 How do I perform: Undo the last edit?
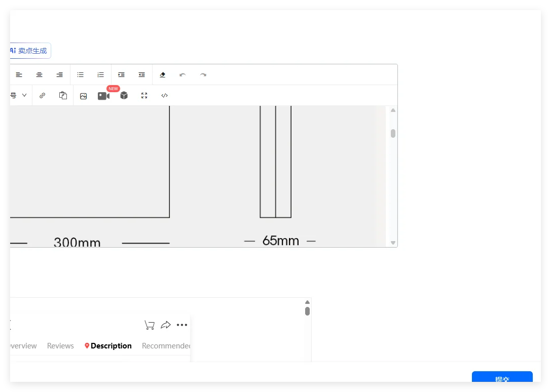tap(182, 75)
